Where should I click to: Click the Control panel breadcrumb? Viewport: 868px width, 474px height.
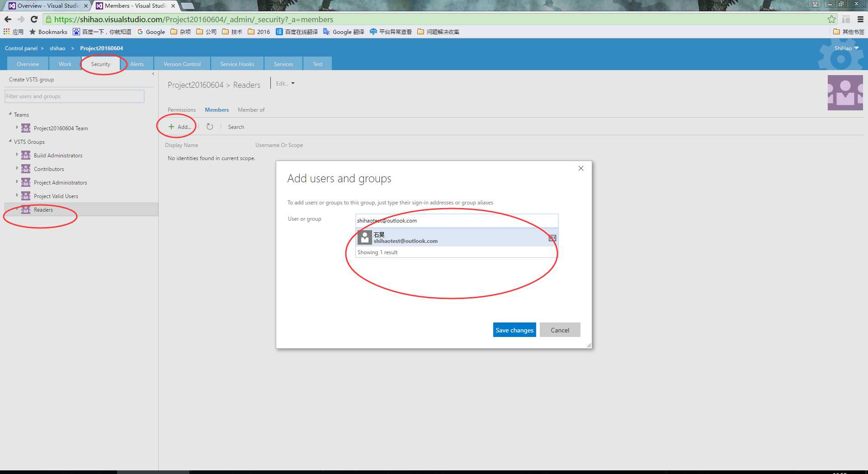coord(21,48)
